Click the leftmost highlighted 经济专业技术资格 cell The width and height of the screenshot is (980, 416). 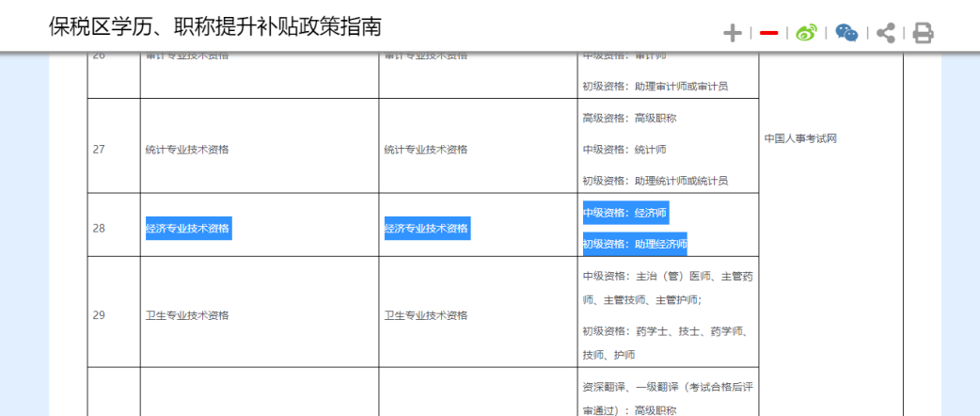(x=188, y=228)
